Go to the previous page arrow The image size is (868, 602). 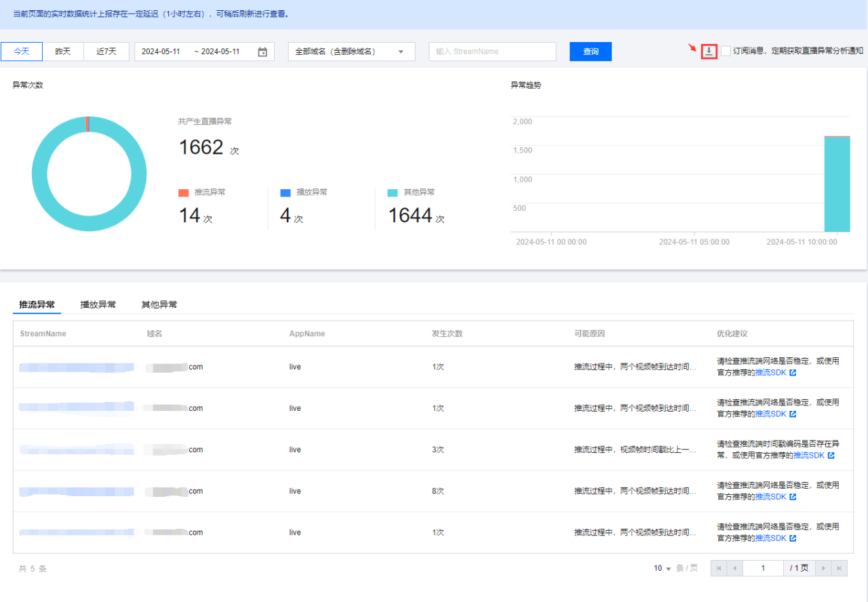point(734,568)
